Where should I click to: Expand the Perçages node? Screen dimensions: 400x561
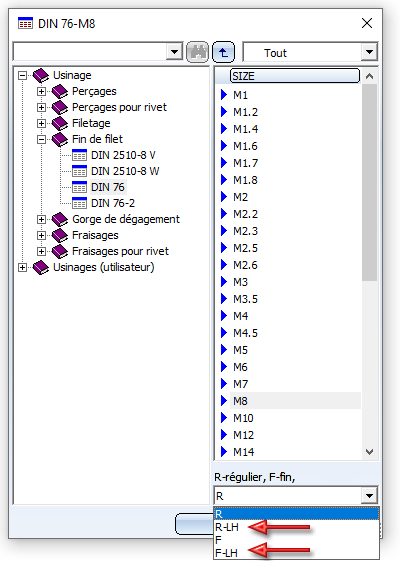[x=42, y=92]
